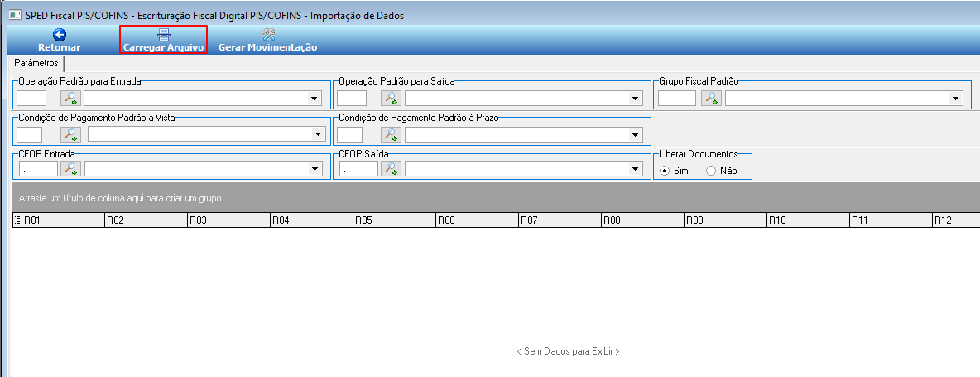Click the grid column chooser icon beside R01
The height and width of the screenshot is (377, 980).
[x=17, y=220]
